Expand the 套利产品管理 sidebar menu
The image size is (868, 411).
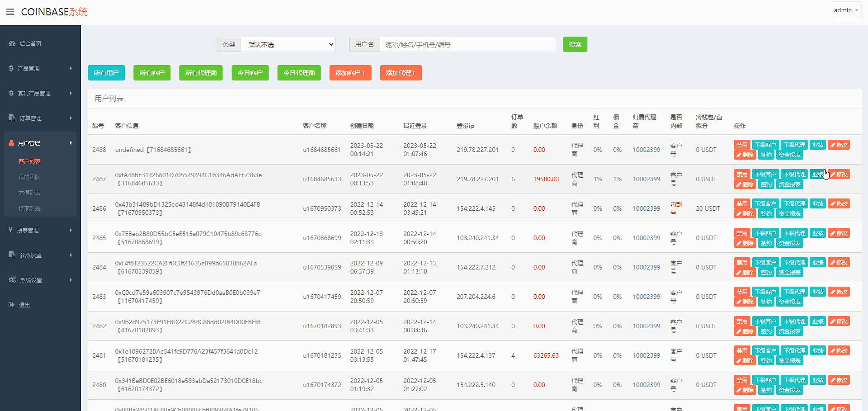pos(40,93)
